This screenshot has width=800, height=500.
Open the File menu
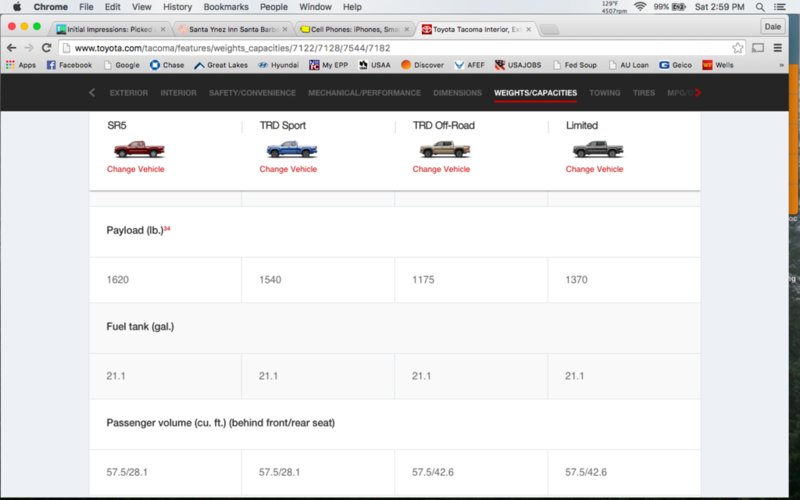[86, 7]
